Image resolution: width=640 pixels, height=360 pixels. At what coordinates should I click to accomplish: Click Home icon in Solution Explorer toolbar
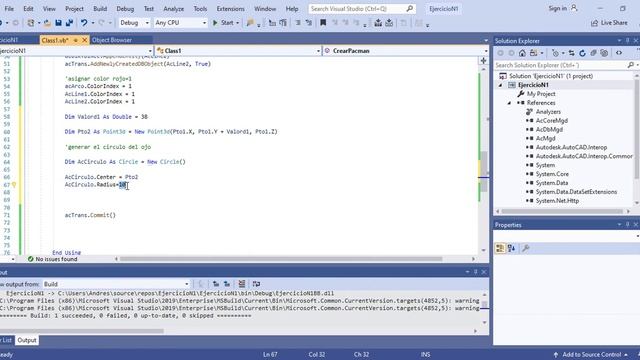pos(522,53)
